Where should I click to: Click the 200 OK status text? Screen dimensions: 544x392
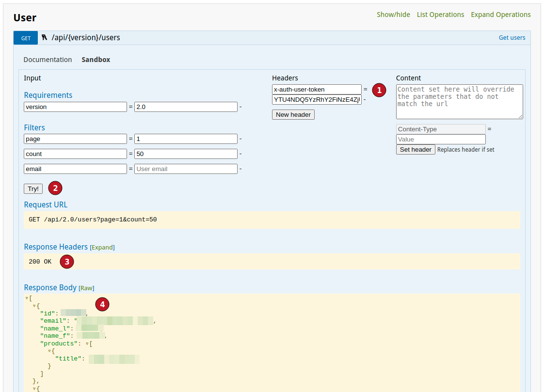40,262
